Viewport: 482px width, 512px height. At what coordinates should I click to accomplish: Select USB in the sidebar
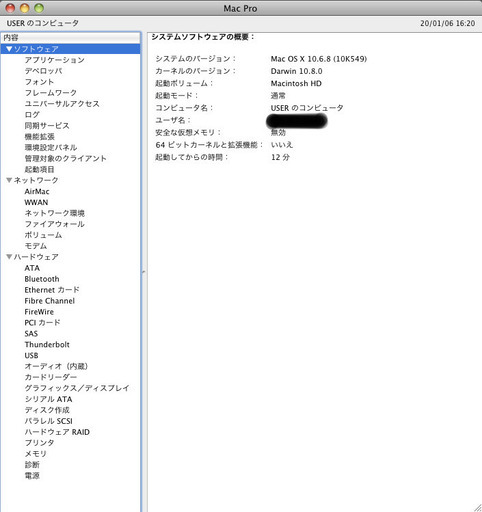click(x=31, y=355)
